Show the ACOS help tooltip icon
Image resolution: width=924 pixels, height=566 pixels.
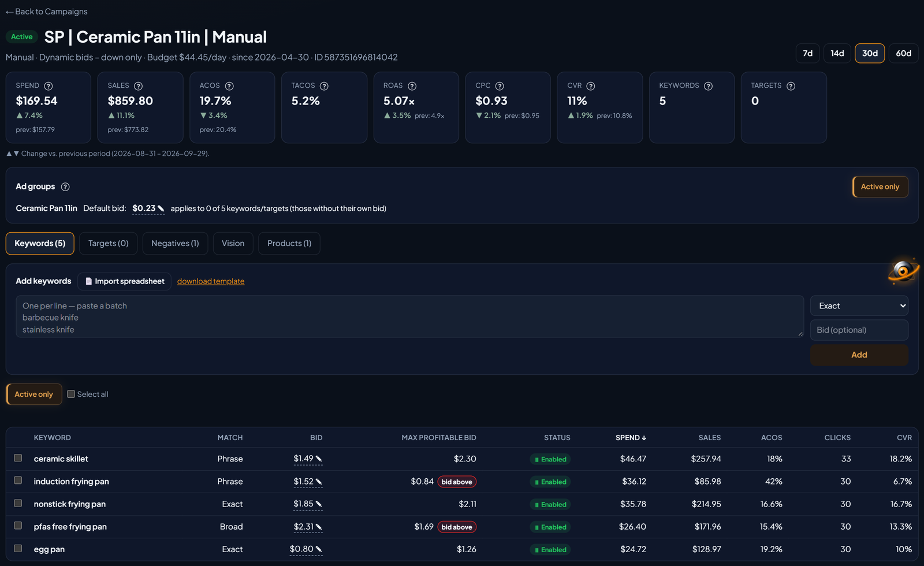[229, 86]
